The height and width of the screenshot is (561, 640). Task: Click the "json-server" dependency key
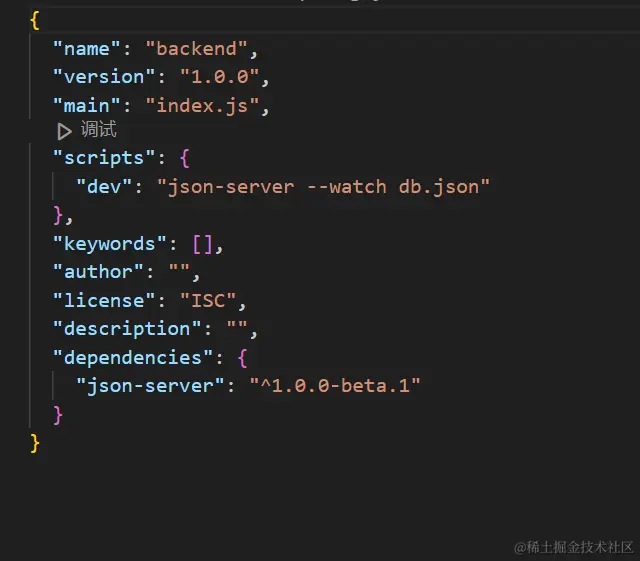click(150, 386)
